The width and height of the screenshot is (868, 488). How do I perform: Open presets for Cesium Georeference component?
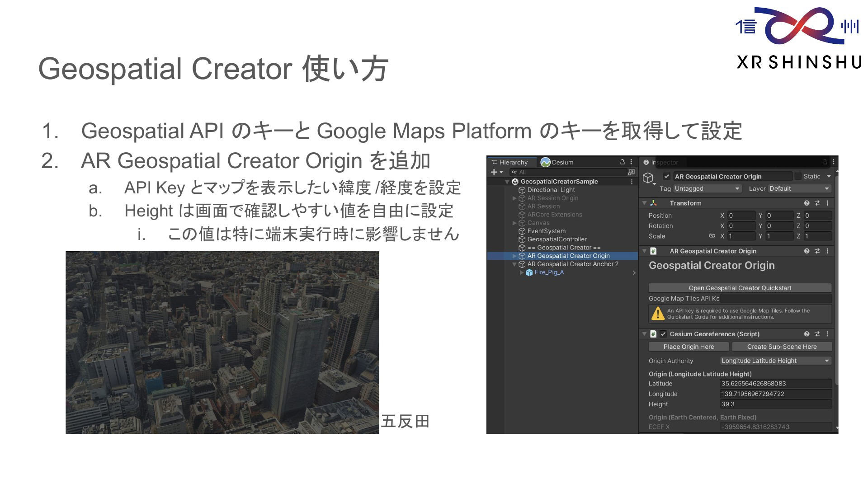(x=817, y=334)
